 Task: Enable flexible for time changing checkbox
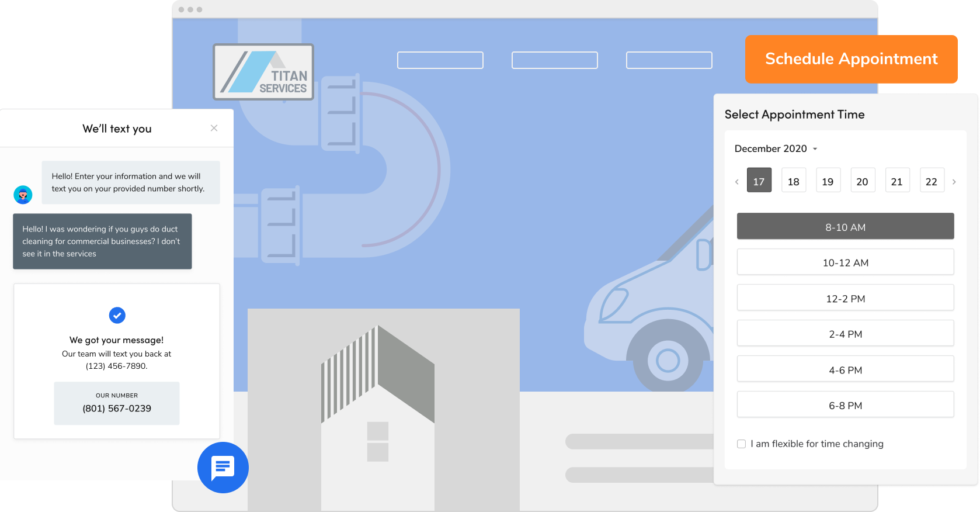point(742,444)
